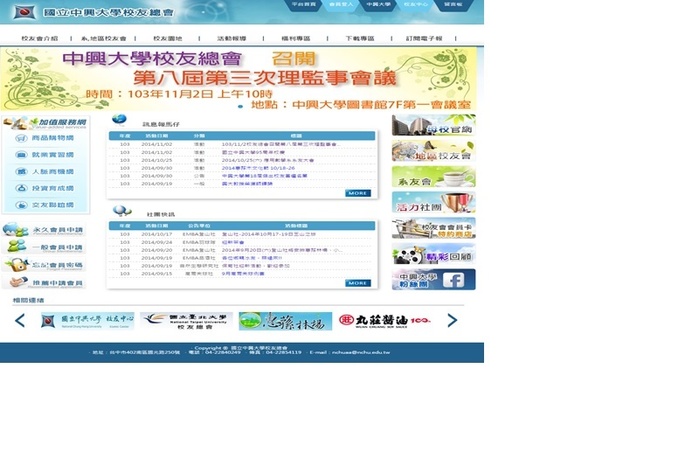The image size is (699, 466).
Task: Select 下載專區 navigation menu
Action: point(359,38)
